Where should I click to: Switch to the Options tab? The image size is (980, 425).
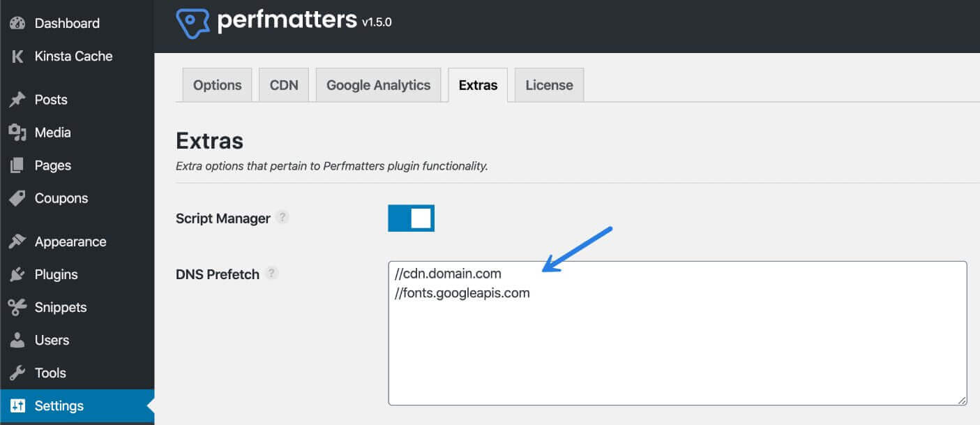click(216, 84)
